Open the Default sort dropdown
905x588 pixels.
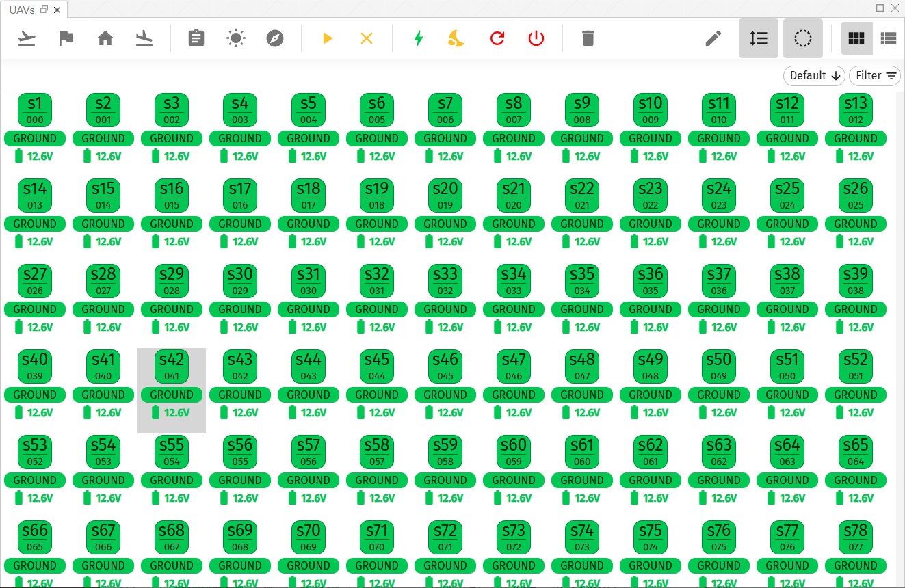point(814,76)
